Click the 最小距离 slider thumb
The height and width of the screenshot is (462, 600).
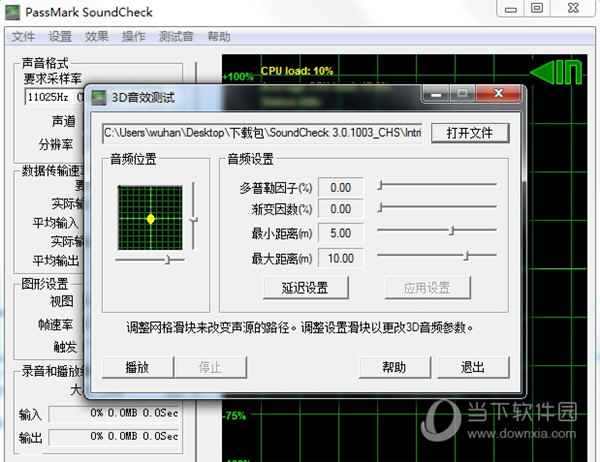pyautogui.click(x=452, y=231)
